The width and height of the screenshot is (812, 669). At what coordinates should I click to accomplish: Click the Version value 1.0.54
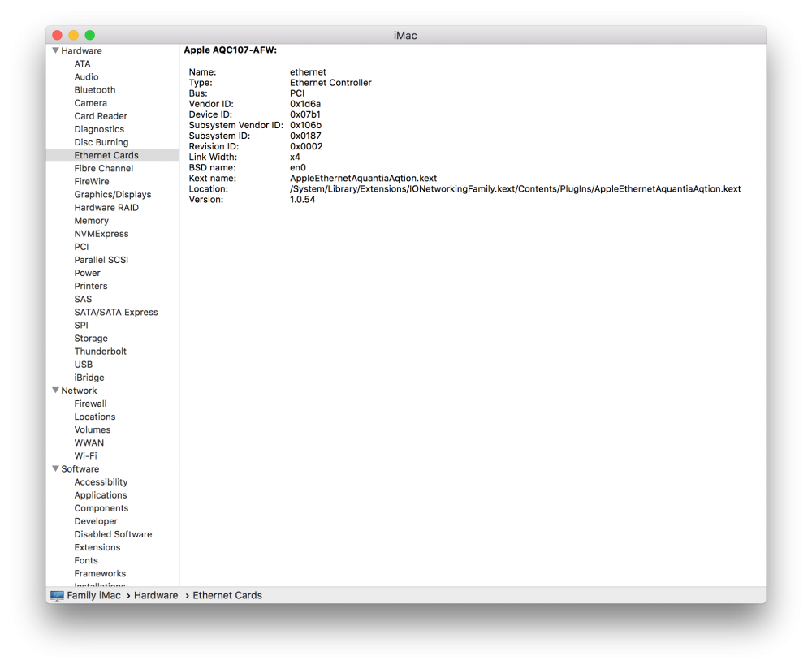coord(302,200)
